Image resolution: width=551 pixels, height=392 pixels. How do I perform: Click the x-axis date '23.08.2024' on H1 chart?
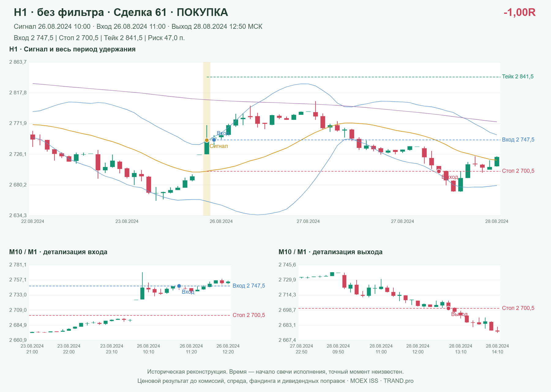pyautogui.click(x=127, y=221)
